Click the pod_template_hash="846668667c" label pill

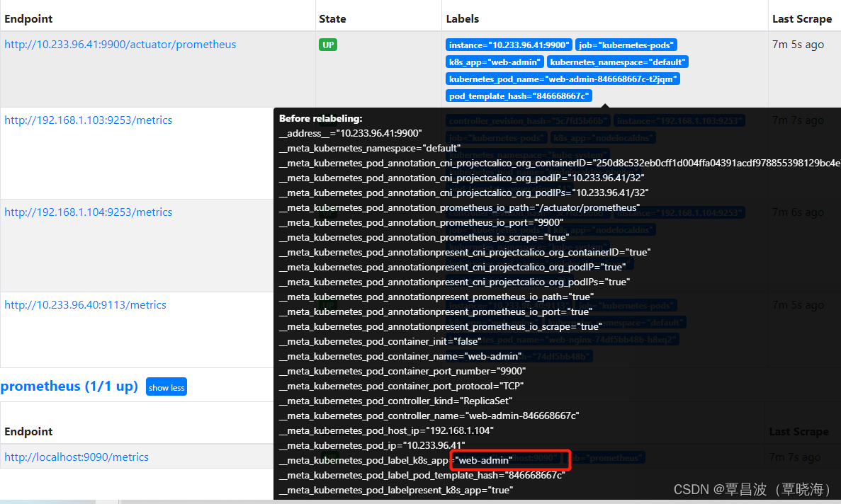click(519, 96)
